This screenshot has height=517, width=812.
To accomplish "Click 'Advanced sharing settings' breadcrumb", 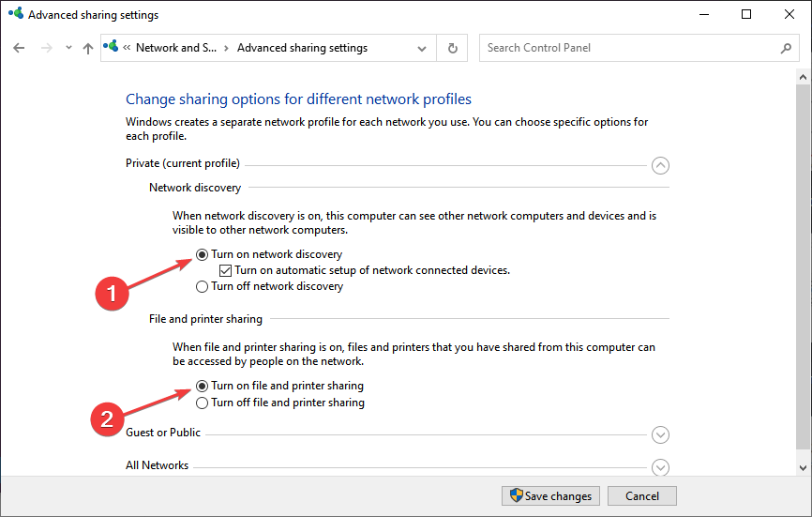I will [303, 48].
